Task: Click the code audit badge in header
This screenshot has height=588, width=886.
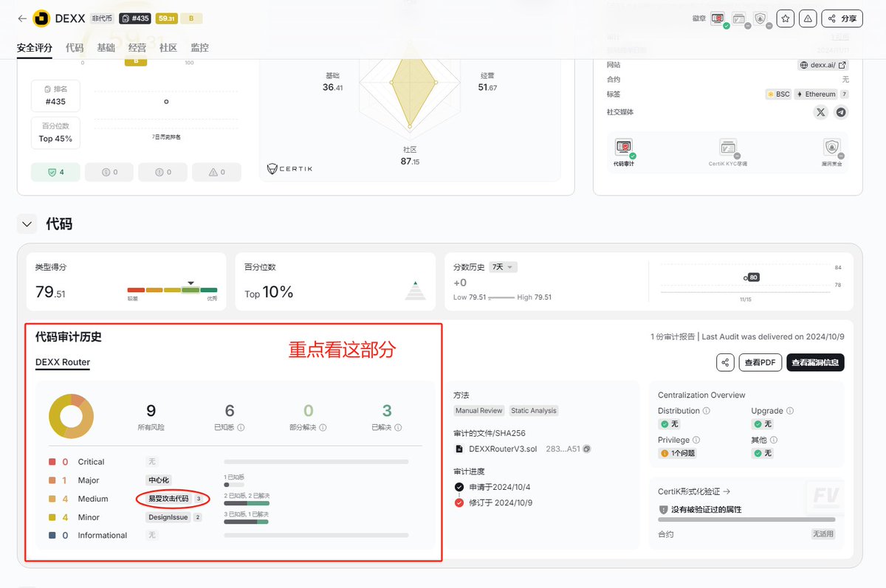Action: [718, 19]
